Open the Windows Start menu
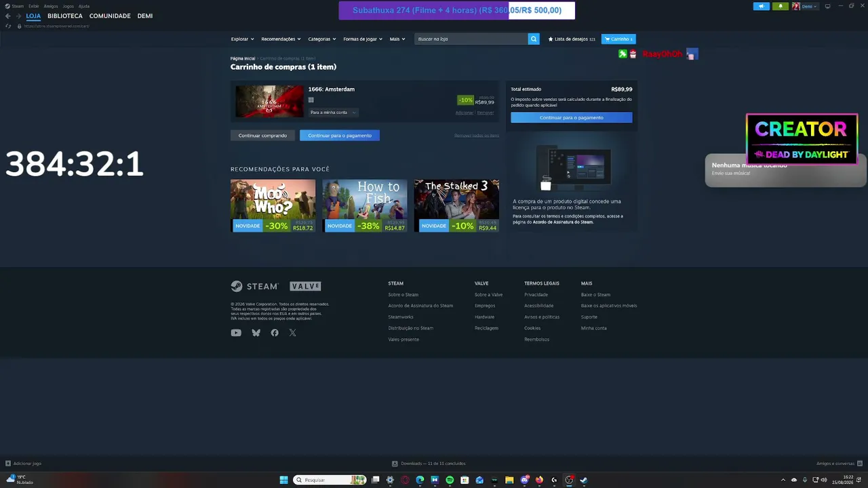 [x=283, y=480]
